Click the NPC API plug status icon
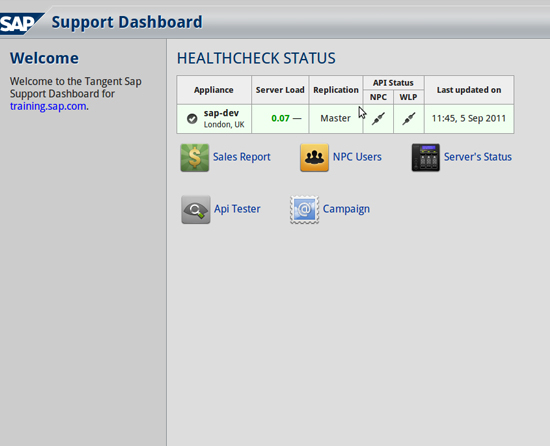550x446 pixels. (x=378, y=119)
